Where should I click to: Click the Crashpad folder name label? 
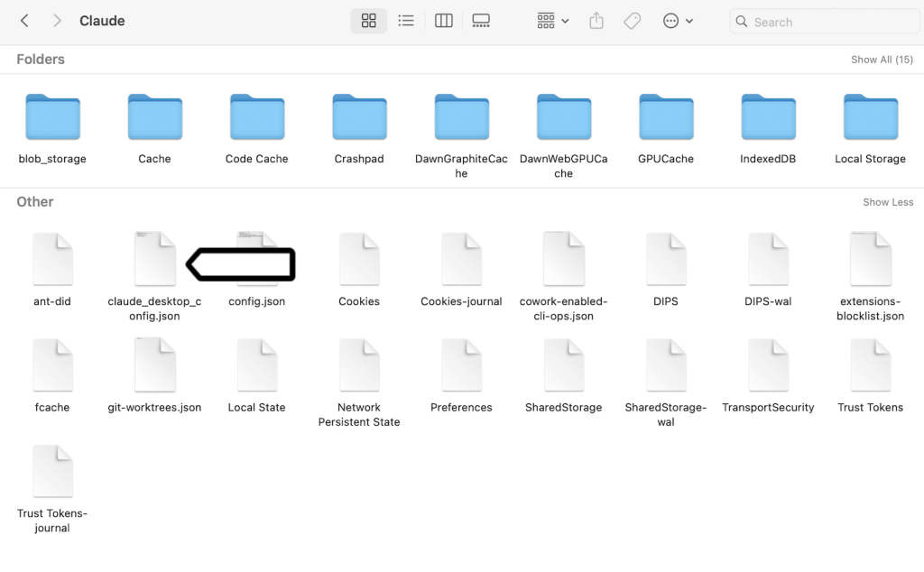(x=359, y=159)
